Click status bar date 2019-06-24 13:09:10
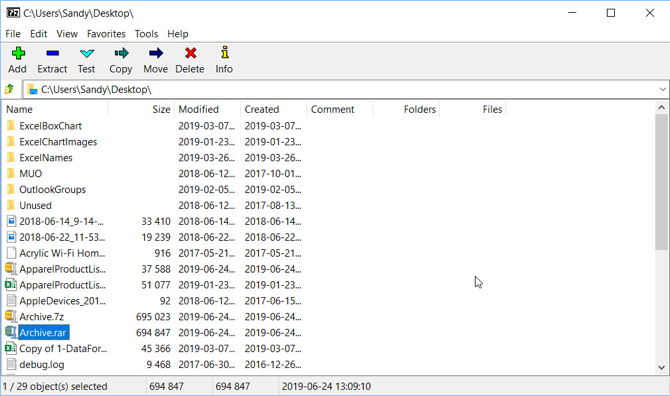The height and width of the screenshot is (396, 670). 326,386
